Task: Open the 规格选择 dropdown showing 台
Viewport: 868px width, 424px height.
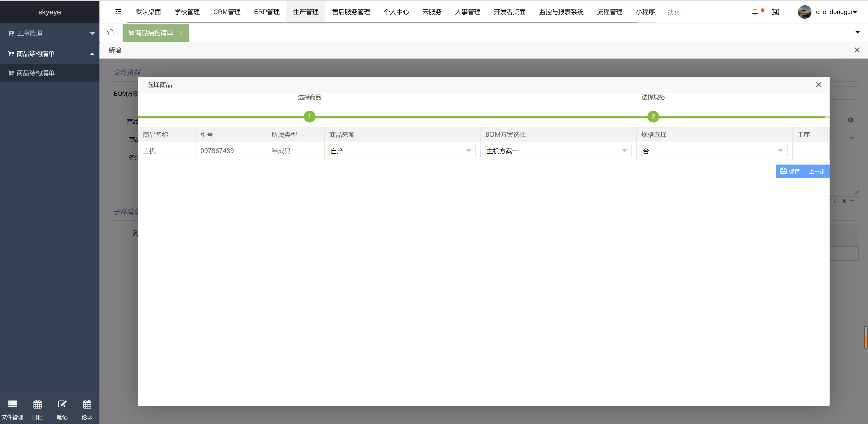Action: coord(714,151)
